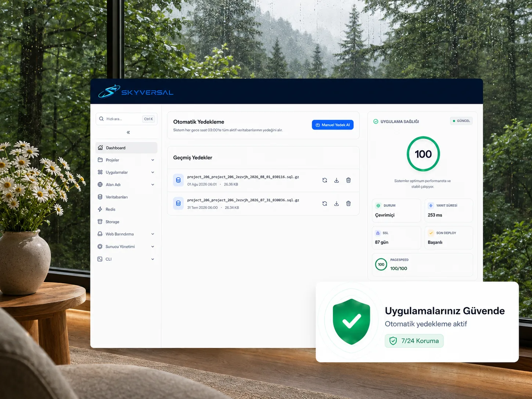Expand the Uygulamalar chevron
532x399 pixels.
[x=153, y=172]
